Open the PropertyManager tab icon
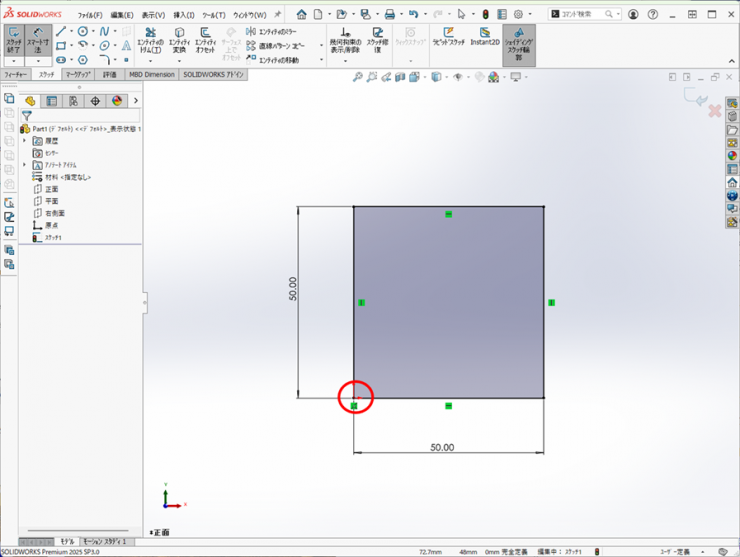The image size is (740, 557). coord(52,101)
